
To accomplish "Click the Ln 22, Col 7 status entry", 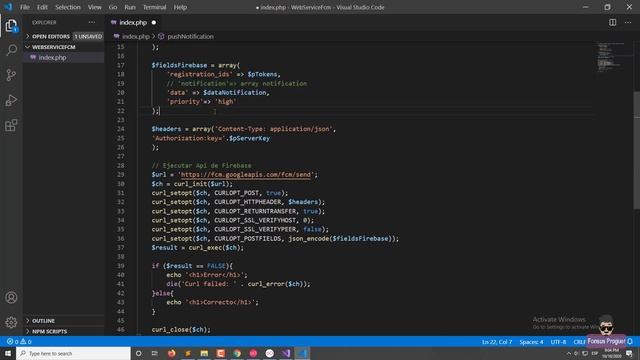I will coord(497,342).
